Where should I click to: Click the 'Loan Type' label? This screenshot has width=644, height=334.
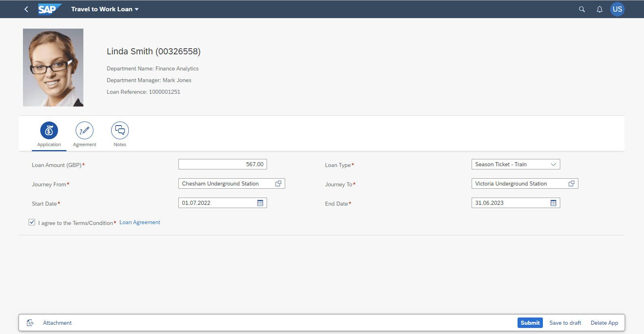[338, 165]
